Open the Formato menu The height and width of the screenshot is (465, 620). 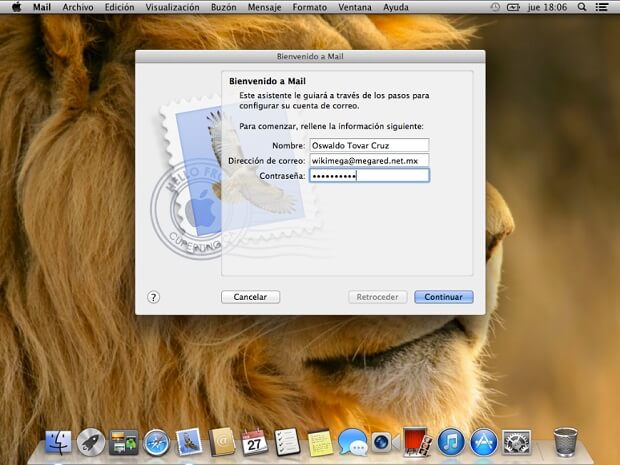tap(310, 7)
